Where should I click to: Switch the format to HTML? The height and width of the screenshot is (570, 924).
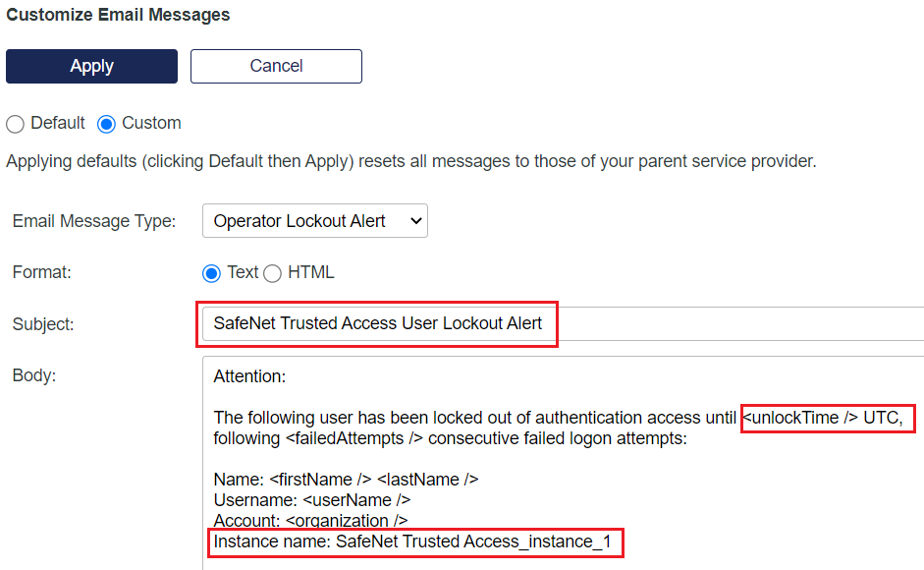pyautogui.click(x=272, y=273)
